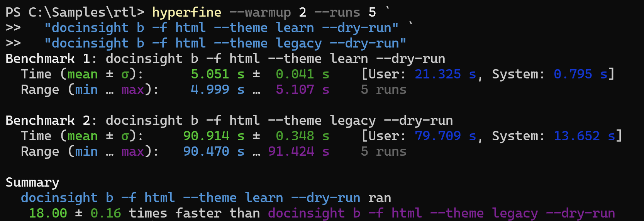
Task: Click the 0.16 uncertainty value in Summary
Action: point(105,213)
